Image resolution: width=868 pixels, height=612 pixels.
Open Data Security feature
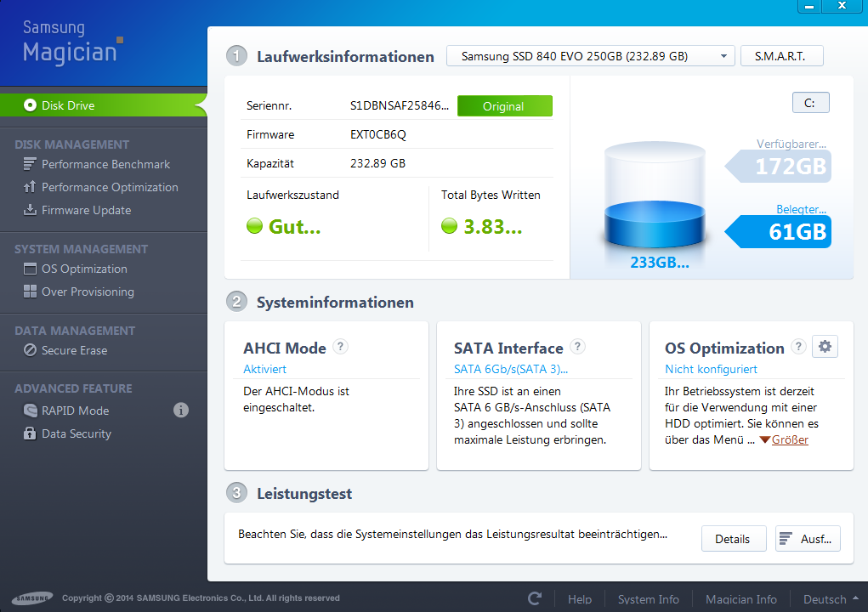[x=77, y=433]
